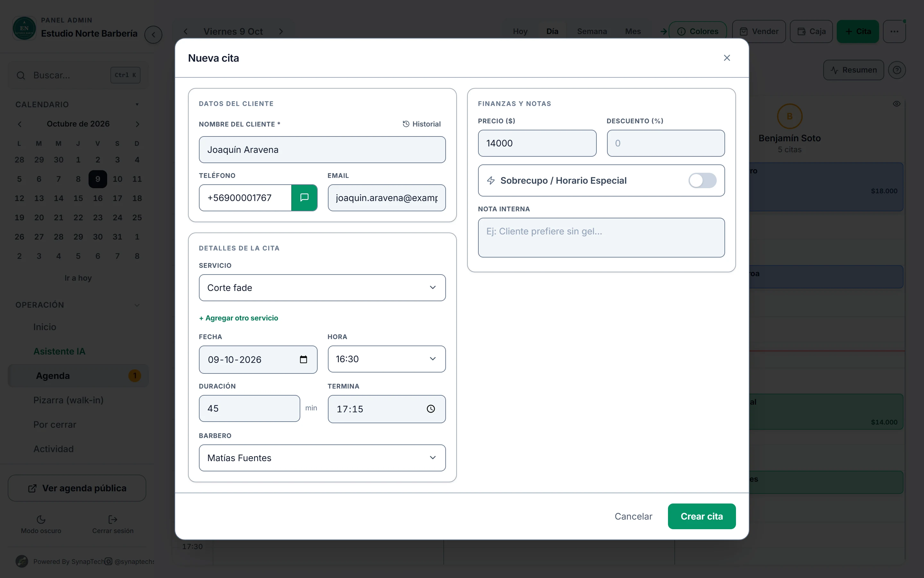Show next month in mini calendar
The height and width of the screenshot is (578, 924).
coord(137,124)
